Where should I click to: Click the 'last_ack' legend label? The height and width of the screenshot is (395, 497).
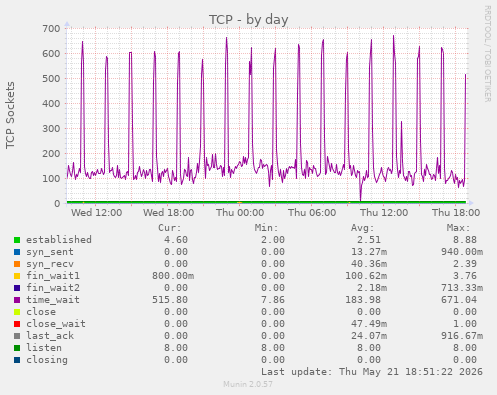click(x=50, y=336)
